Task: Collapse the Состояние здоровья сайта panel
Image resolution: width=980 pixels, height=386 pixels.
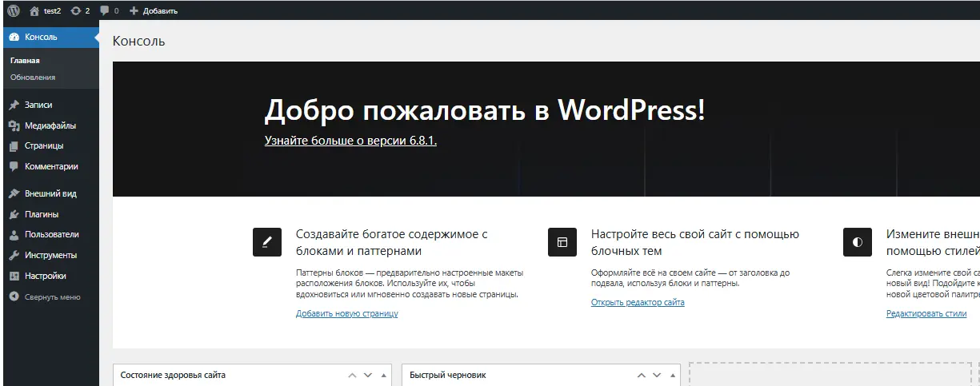Action: (383, 376)
